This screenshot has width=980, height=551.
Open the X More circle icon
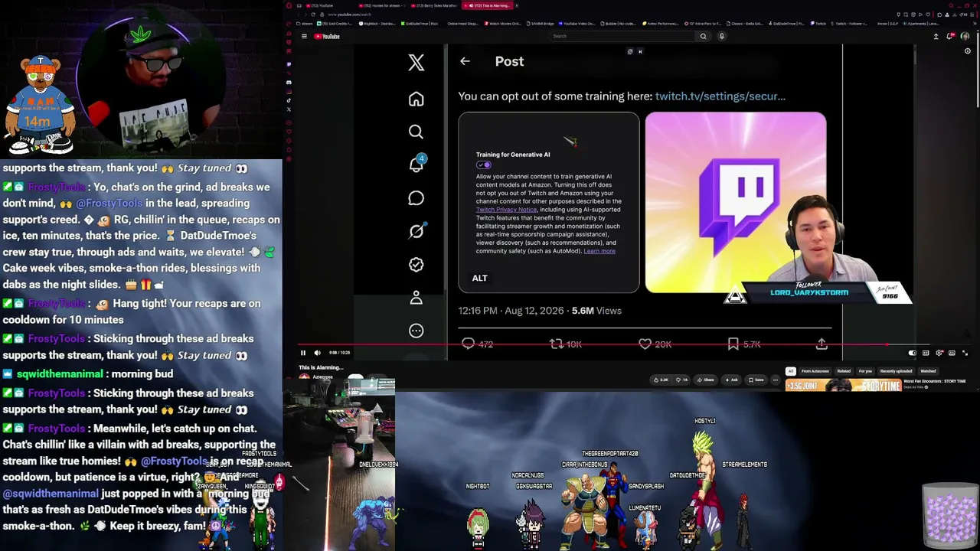[416, 331]
